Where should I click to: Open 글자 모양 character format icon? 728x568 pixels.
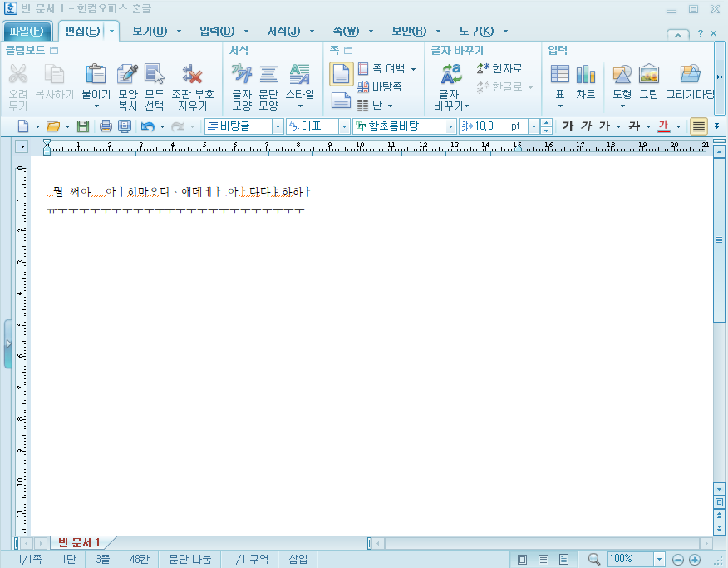pyautogui.click(x=242, y=74)
